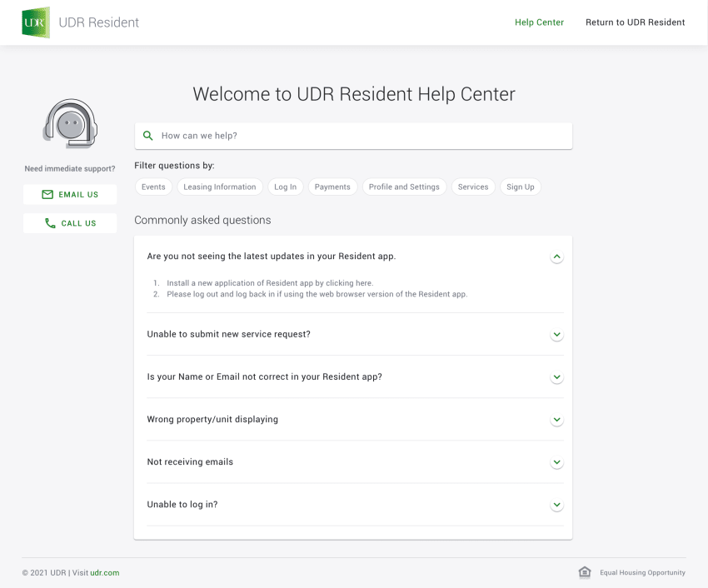Expand the Not receiving emails question
The image size is (708, 588).
point(556,462)
